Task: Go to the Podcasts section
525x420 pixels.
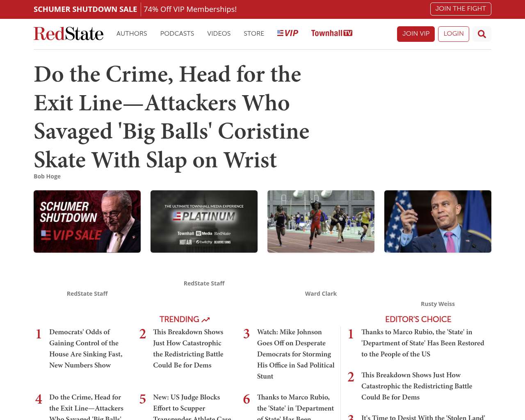Action: pyautogui.click(x=177, y=34)
